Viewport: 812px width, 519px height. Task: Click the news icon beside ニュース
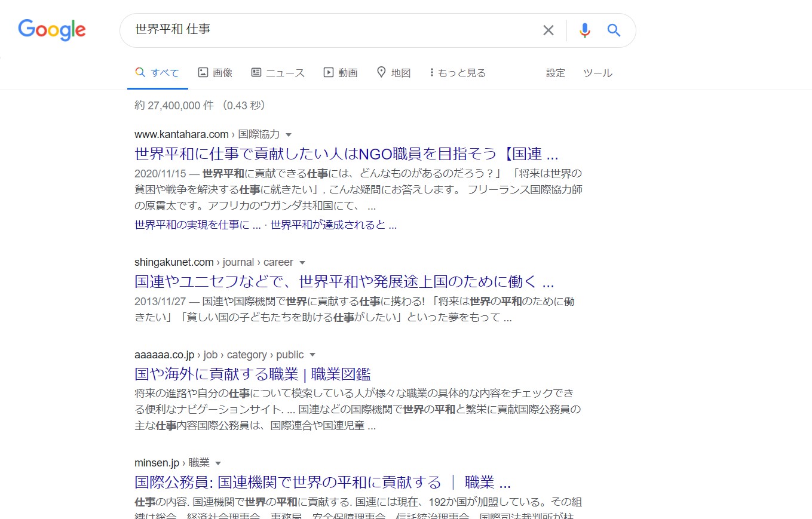(257, 72)
